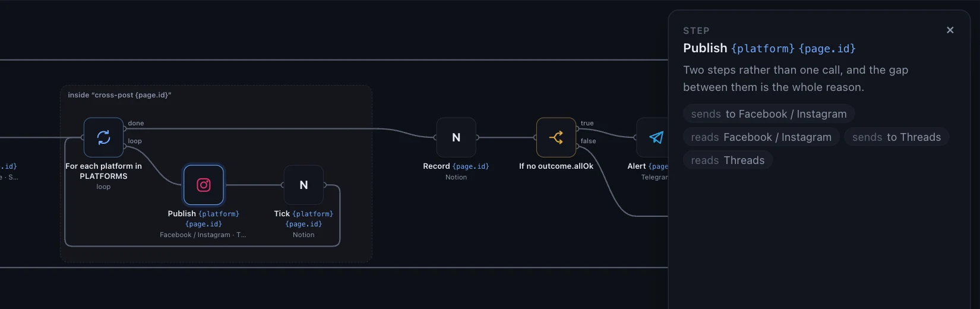Click the 'reads Facebook / Instagram' tag
The image size is (980, 309).
(x=761, y=137)
